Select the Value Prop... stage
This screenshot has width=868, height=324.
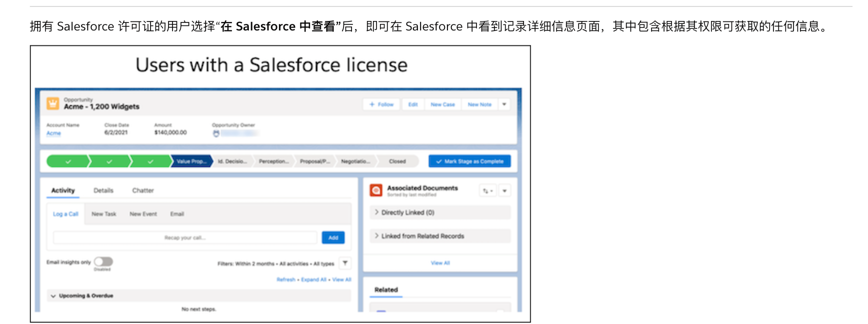point(191,161)
